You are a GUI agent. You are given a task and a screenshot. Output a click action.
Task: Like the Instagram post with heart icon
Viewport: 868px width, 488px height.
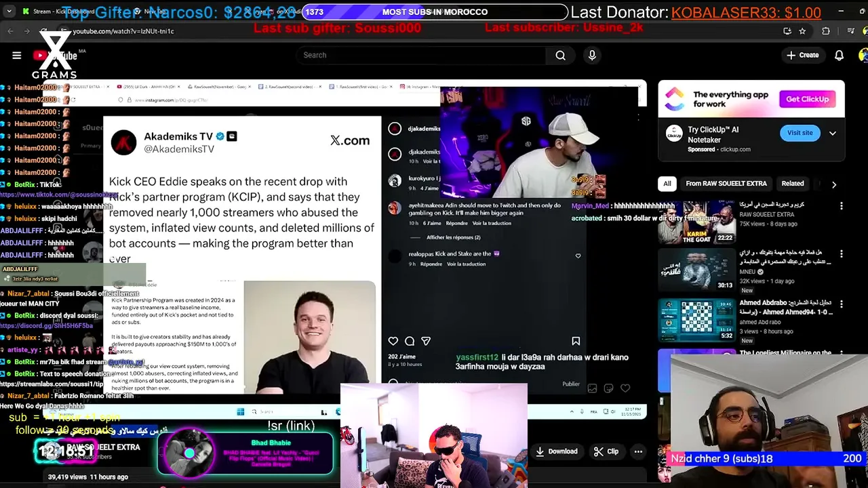point(393,341)
